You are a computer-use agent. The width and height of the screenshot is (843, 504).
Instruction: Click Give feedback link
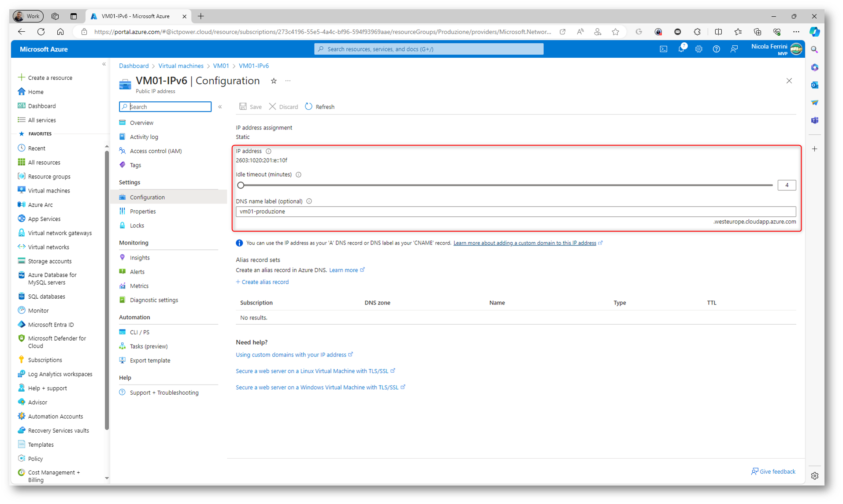pyautogui.click(x=773, y=471)
